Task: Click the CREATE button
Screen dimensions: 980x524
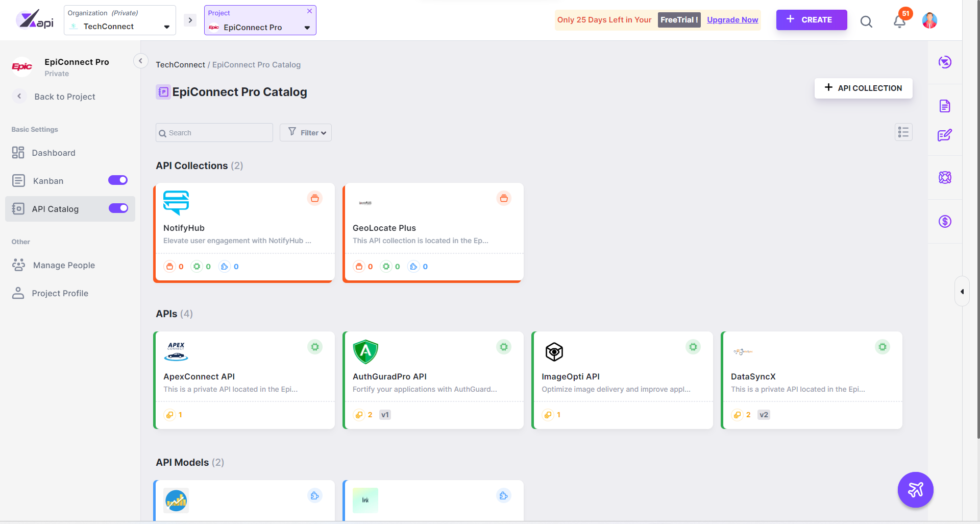Action: coord(812,20)
